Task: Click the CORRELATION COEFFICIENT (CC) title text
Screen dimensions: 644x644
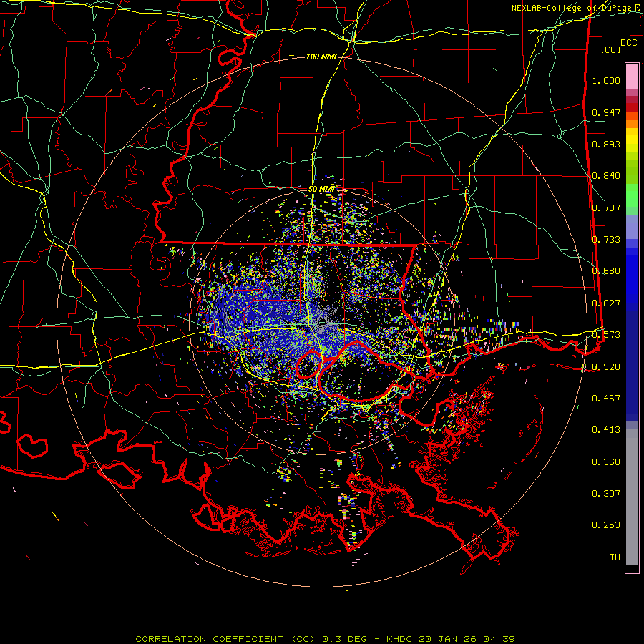Action: (x=225, y=639)
